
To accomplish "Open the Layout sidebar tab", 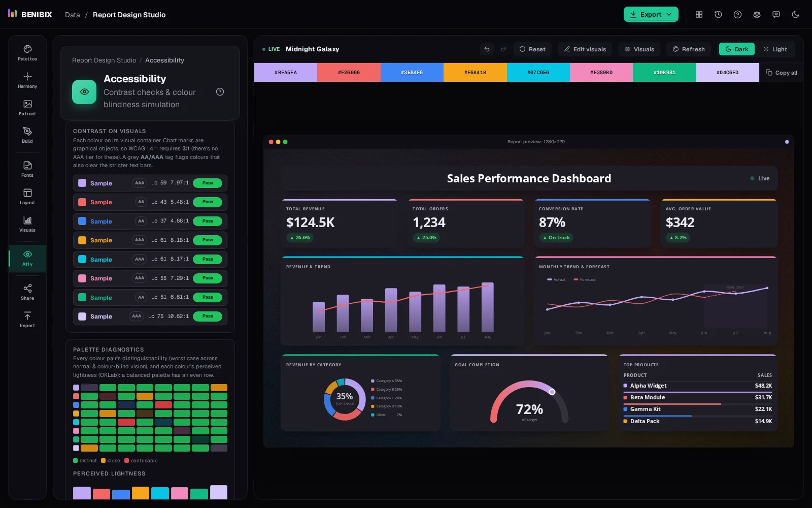I will coord(27,197).
